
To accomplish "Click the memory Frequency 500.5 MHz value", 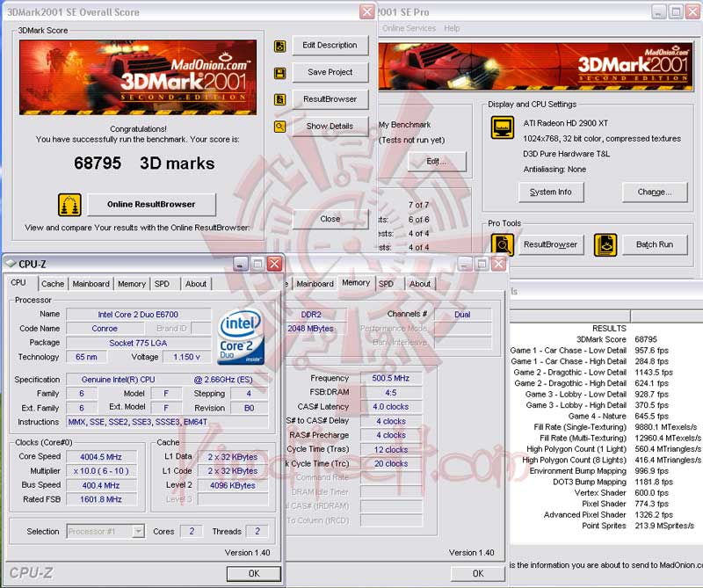I will pyautogui.click(x=391, y=378).
